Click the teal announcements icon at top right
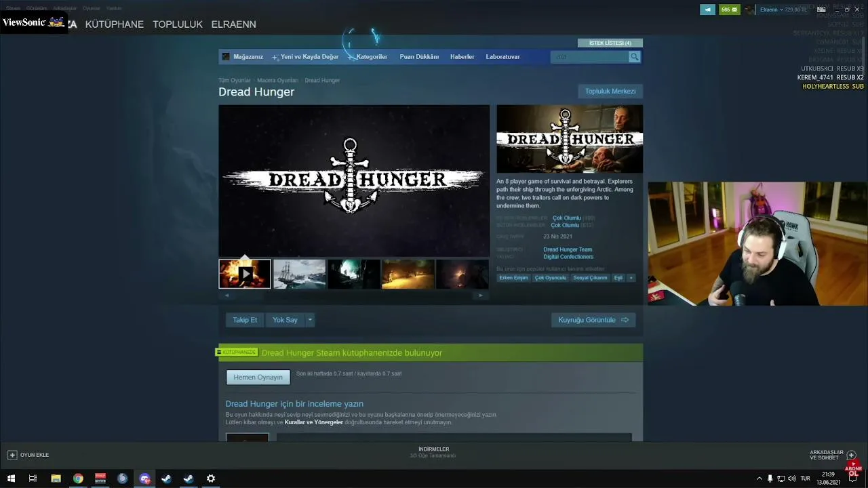 (x=707, y=9)
